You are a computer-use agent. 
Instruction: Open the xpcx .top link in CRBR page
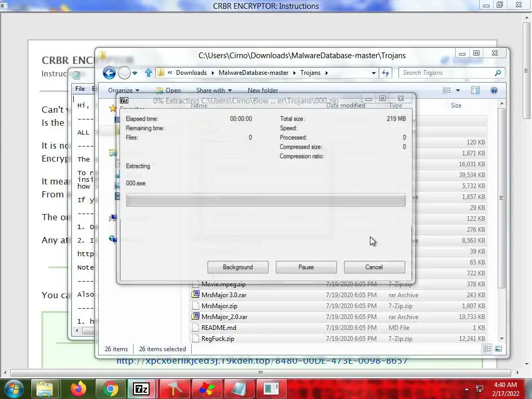coord(262,361)
